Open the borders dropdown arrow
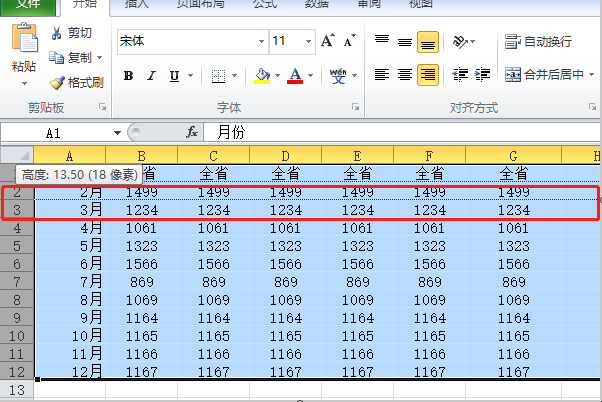Screen dimensions: 602x402 235,76
